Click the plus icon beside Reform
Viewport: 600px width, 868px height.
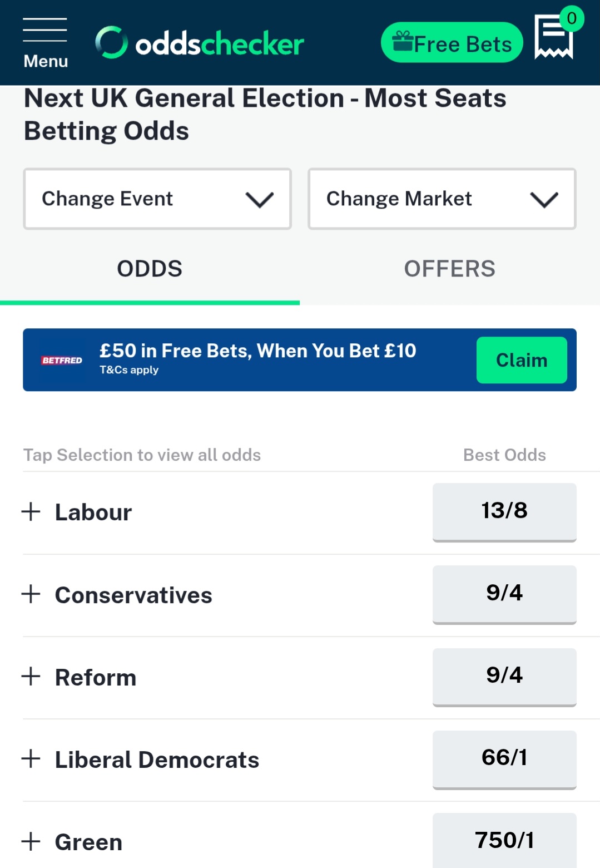[x=31, y=676]
